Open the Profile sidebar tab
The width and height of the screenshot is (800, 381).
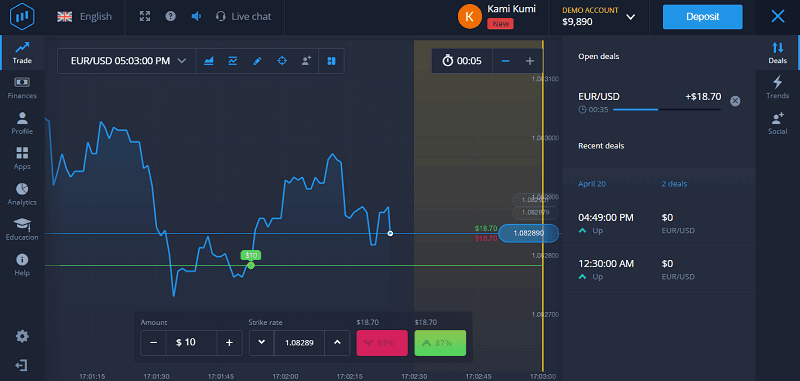[22, 123]
